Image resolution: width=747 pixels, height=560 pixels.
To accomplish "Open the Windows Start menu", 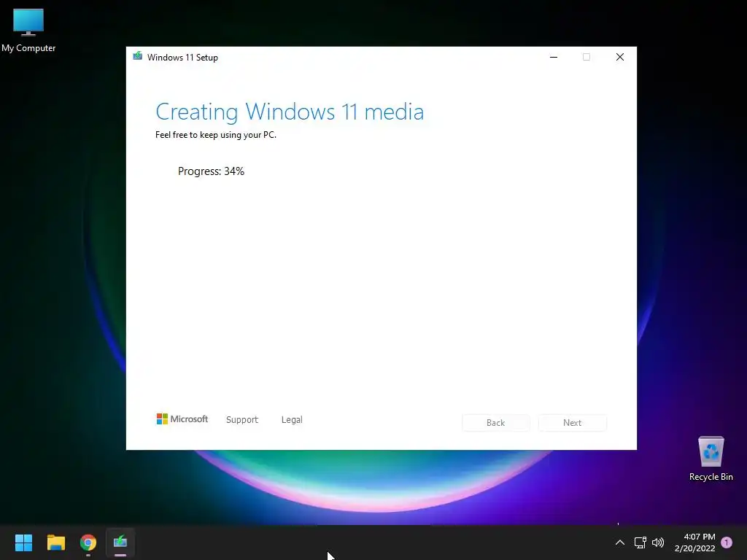I will [x=23, y=542].
